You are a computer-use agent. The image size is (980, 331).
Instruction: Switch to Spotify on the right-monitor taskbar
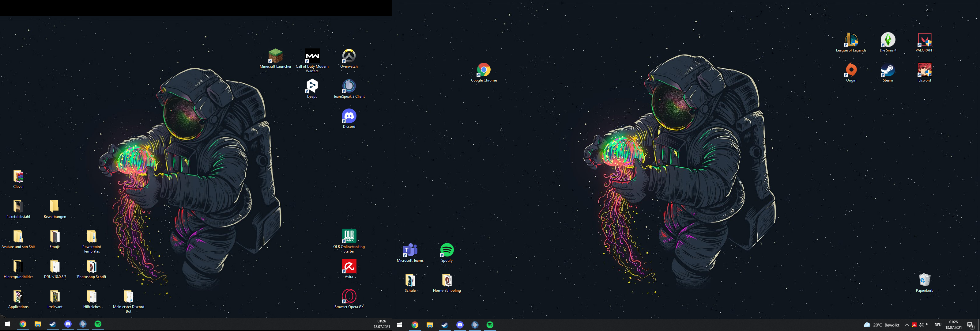[490, 325]
